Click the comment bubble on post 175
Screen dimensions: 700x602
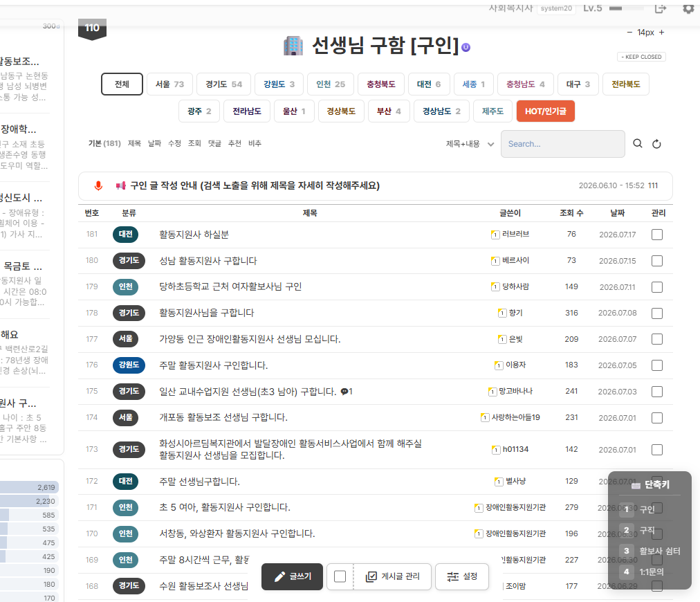point(344,392)
